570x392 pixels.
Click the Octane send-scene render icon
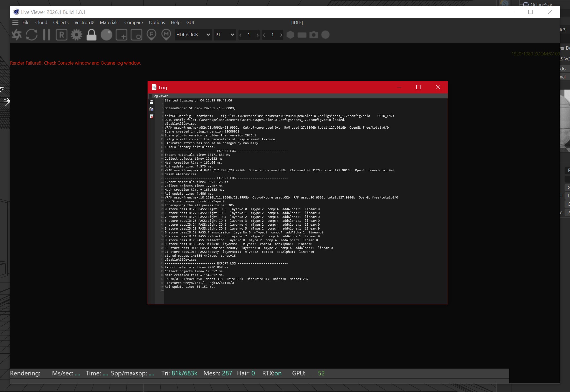tap(16, 35)
